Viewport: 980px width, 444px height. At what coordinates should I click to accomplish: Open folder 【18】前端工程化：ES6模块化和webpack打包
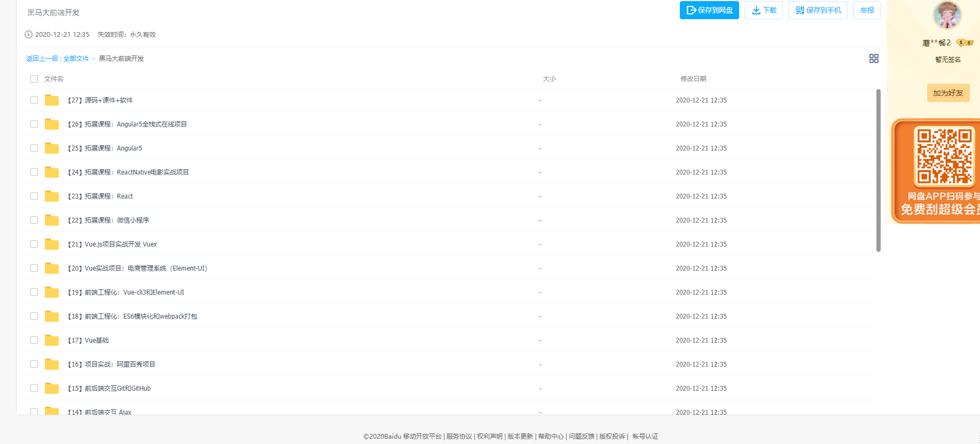point(132,316)
